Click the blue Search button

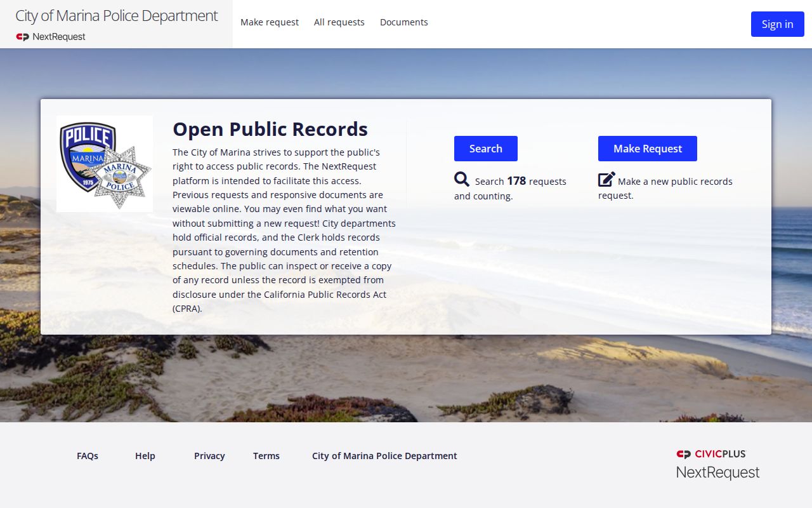coord(486,149)
